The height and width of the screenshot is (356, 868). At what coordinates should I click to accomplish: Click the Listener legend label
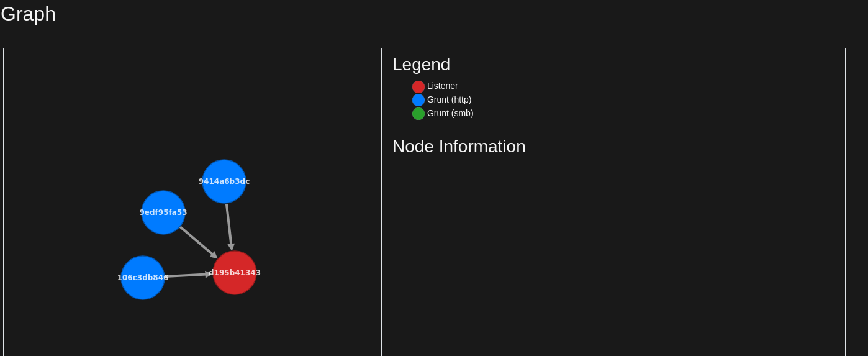[442, 86]
